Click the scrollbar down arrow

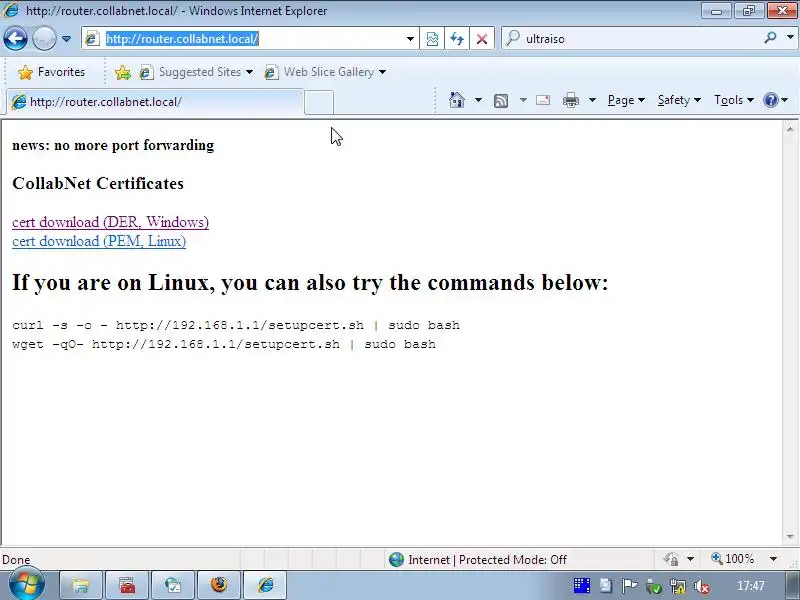tap(790, 537)
